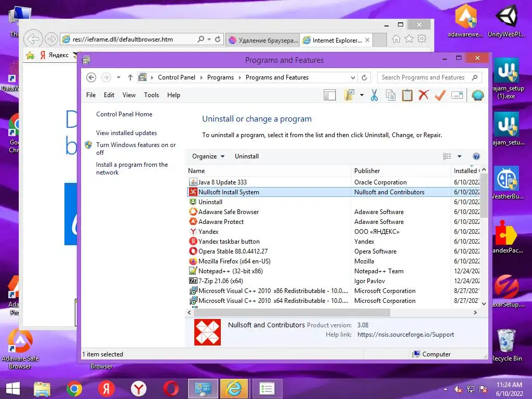Click the Copy toolbar icon
The height and width of the screenshot is (399, 532).
391,96
